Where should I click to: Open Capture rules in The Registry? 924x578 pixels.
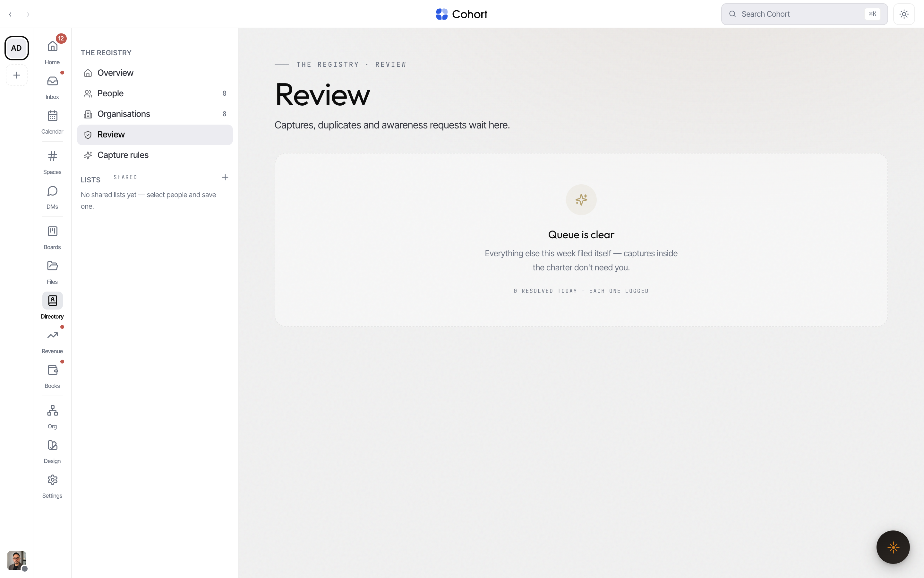point(155,155)
